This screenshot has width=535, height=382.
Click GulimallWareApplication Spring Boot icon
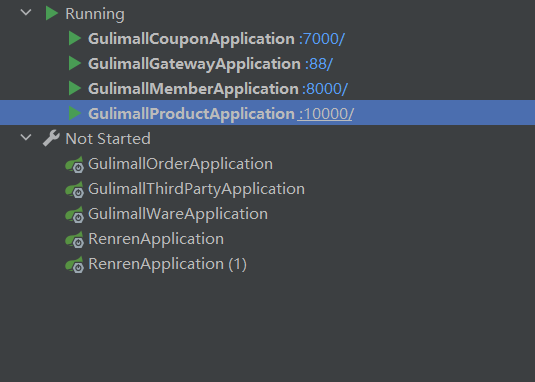(x=75, y=215)
